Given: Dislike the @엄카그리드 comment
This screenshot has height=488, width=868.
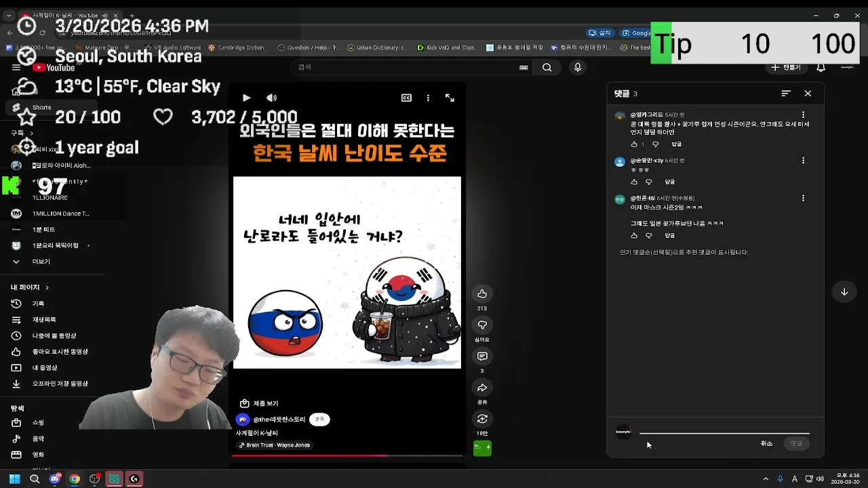Looking at the screenshot, I should (x=655, y=144).
